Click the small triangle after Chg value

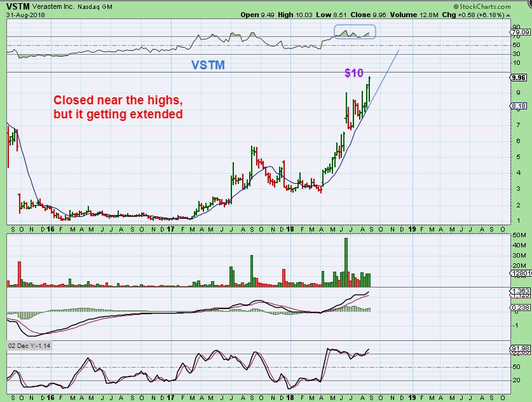point(508,15)
